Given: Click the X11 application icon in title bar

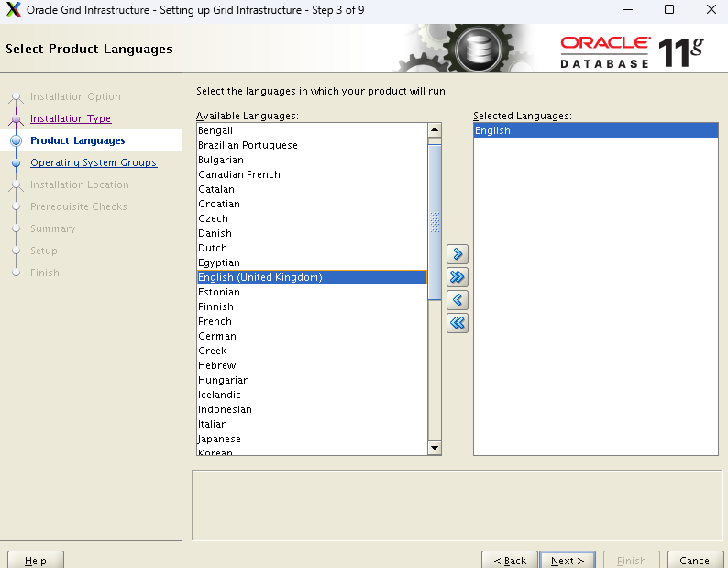Looking at the screenshot, I should tap(14, 9).
